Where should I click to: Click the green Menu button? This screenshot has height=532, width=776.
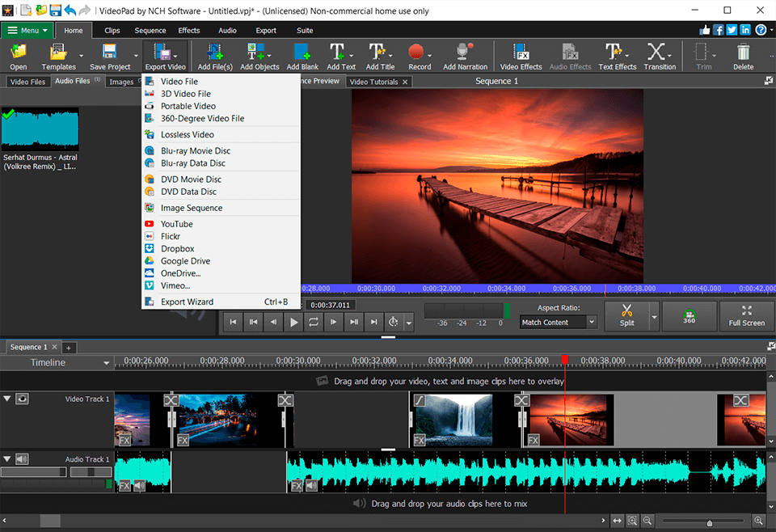pos(27,31)
